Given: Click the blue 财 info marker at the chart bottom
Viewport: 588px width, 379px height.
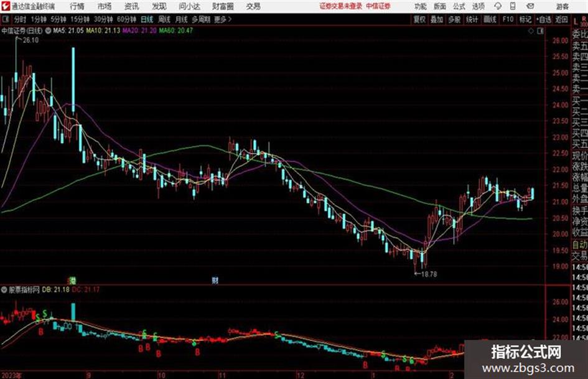Looking at the screenshot, I should (x=215, y=280).
